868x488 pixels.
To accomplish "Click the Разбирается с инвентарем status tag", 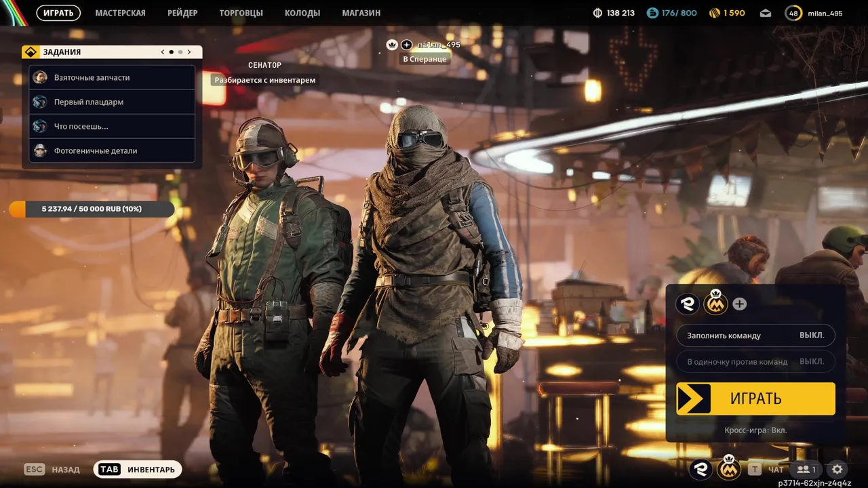I will [264, 80].
